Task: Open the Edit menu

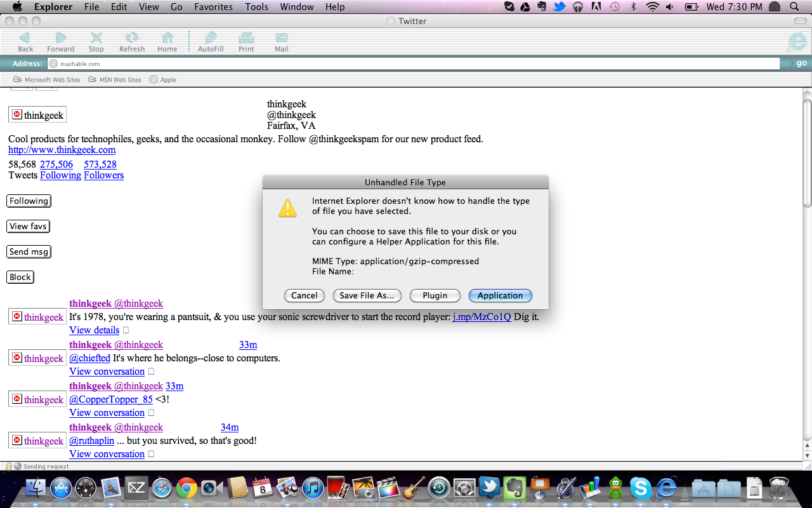Action: coord(119,7)
